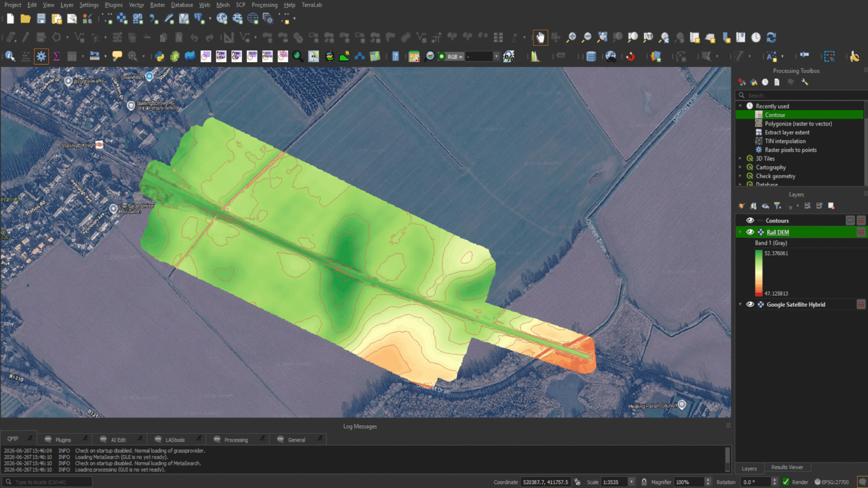Select the Pan Map hand tool
This screenshot has width=868, height=488.
pos(540,37)
